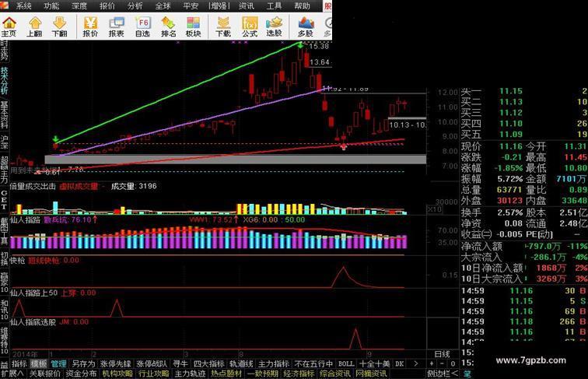Image resolution: width=588 pixels, height=379 pixels.
Task: Expand more templates with > arrow
Action: tap(415, 363)
